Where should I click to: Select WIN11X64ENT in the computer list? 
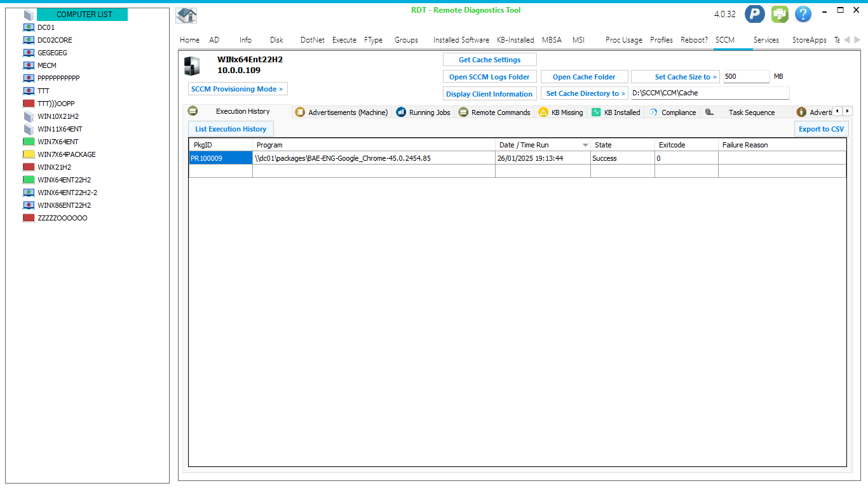[60, 129]
